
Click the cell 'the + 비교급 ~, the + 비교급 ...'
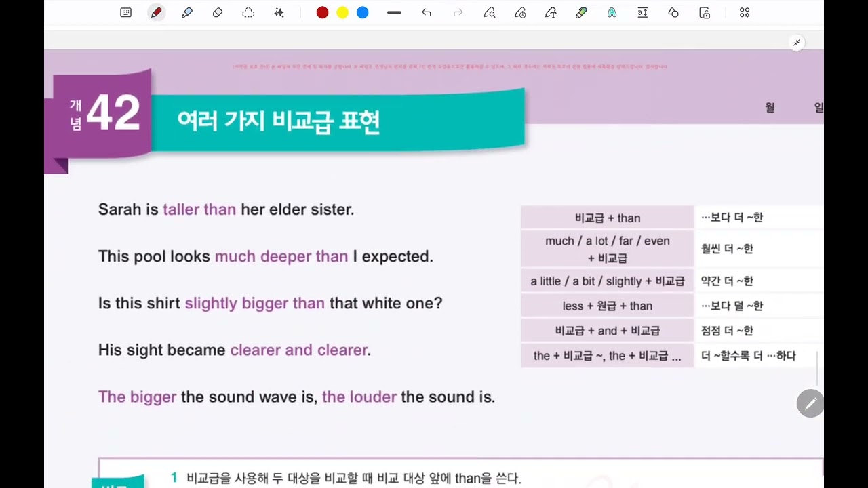pyautogui.click(x=608, y=356)
